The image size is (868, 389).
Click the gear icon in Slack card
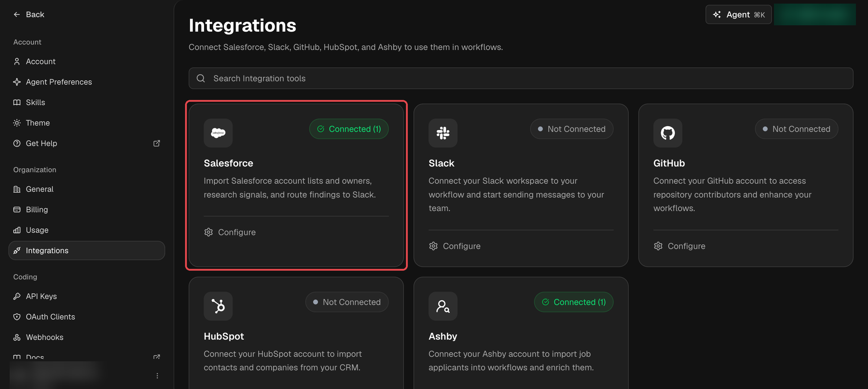pos(434,246)
